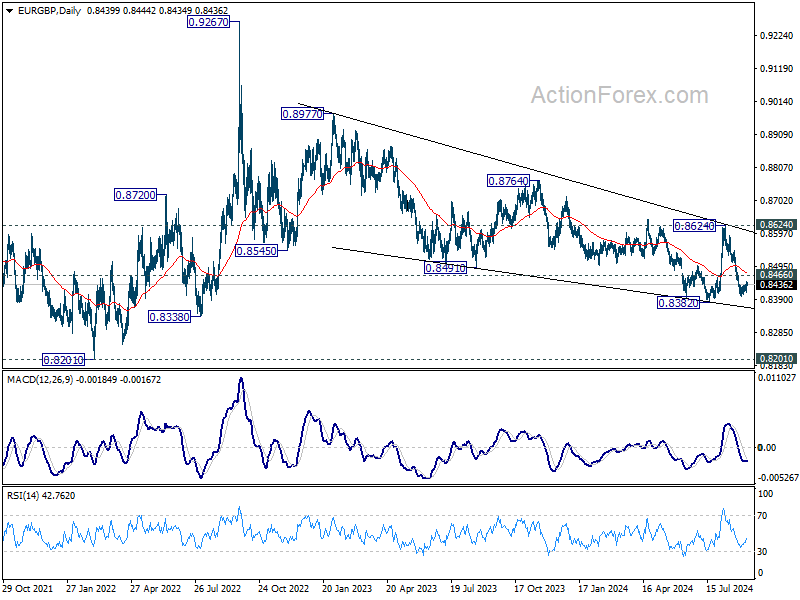The width and height of the screenshot is (800, 600).
Task: Click the 0.88070 price axis value
Action: 777,167
